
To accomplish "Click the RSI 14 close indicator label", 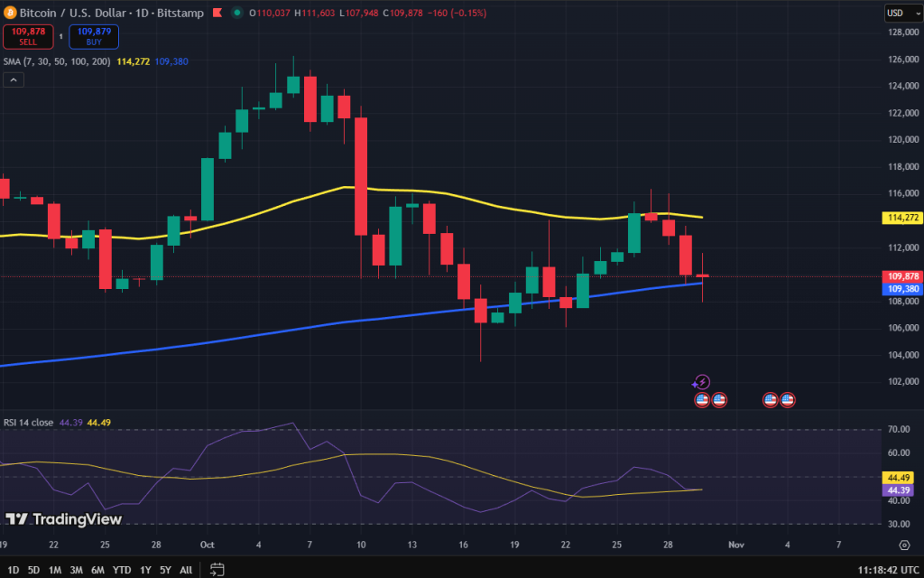I will pos(29,423).
